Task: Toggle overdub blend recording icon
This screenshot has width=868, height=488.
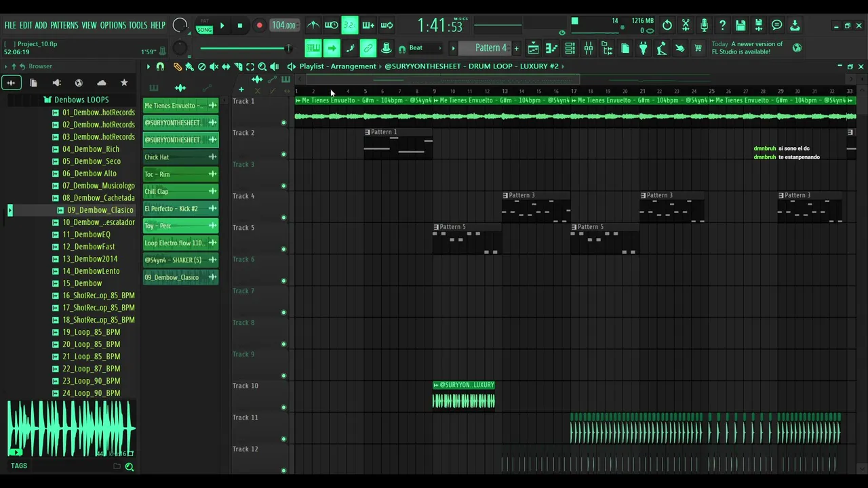Action: [x=368, y=25]
